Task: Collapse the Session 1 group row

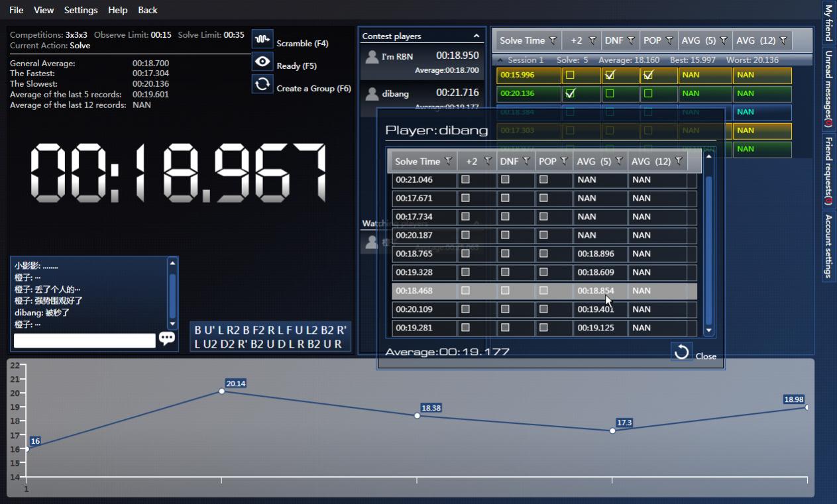Action: click(500, 60)
